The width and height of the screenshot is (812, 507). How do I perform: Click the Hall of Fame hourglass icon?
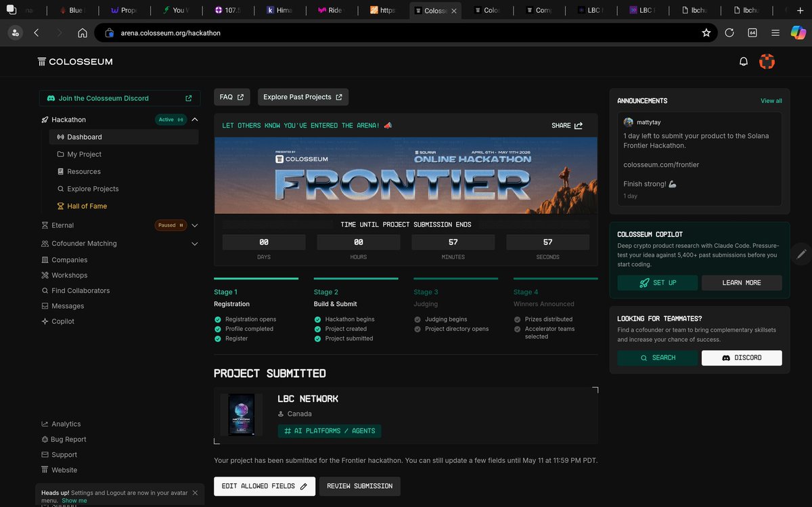point(61,206)
